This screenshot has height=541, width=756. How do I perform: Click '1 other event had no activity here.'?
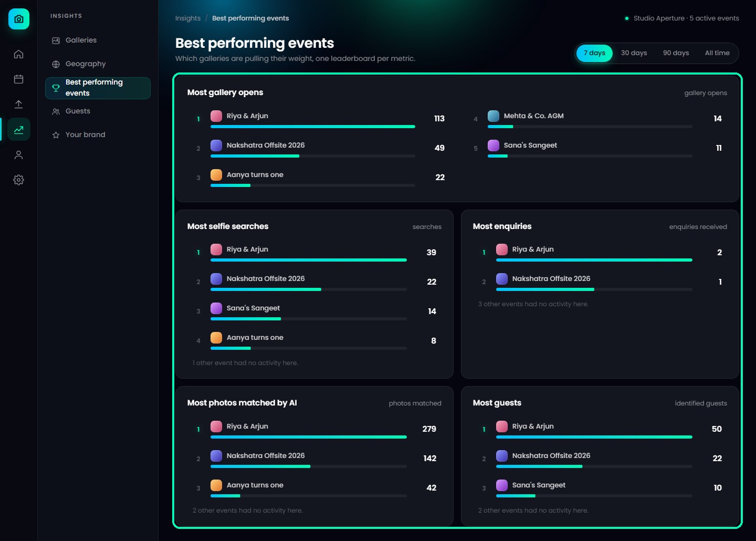245,363
